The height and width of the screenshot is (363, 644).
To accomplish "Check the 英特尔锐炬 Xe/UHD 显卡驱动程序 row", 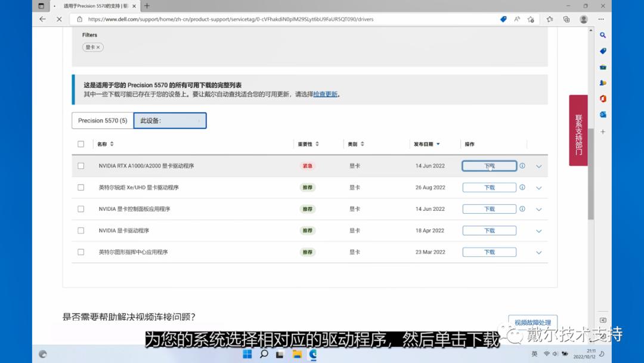I will point(81,187).
